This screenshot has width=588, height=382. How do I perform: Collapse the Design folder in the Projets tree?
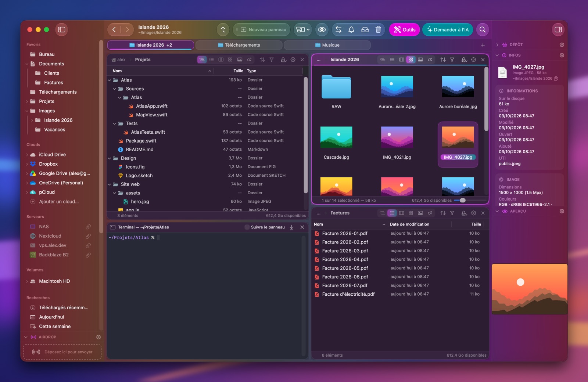(110, 158)
